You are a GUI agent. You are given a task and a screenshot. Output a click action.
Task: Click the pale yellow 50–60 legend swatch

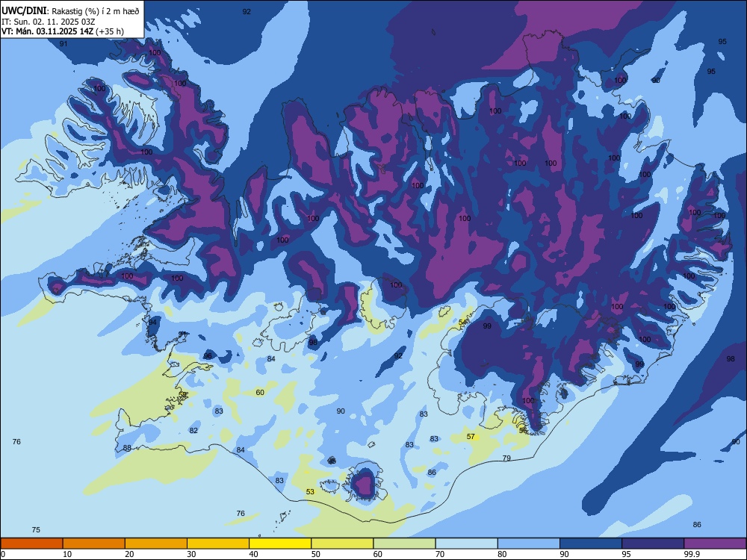(x=343, y=544)
